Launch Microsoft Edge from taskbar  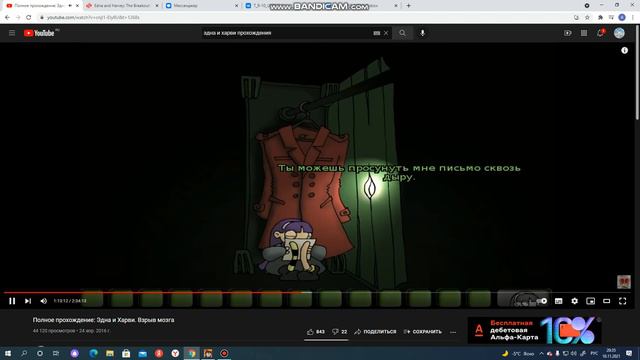[93, 353]
